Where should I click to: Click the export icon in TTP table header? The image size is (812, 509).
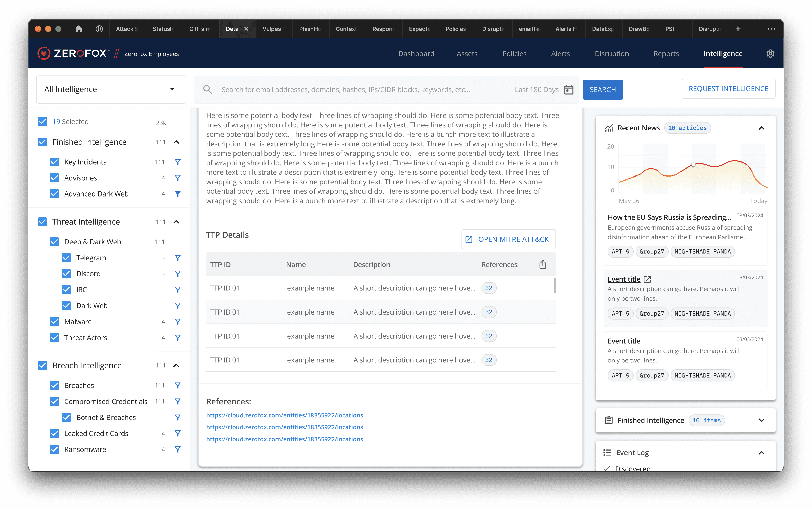542,265
